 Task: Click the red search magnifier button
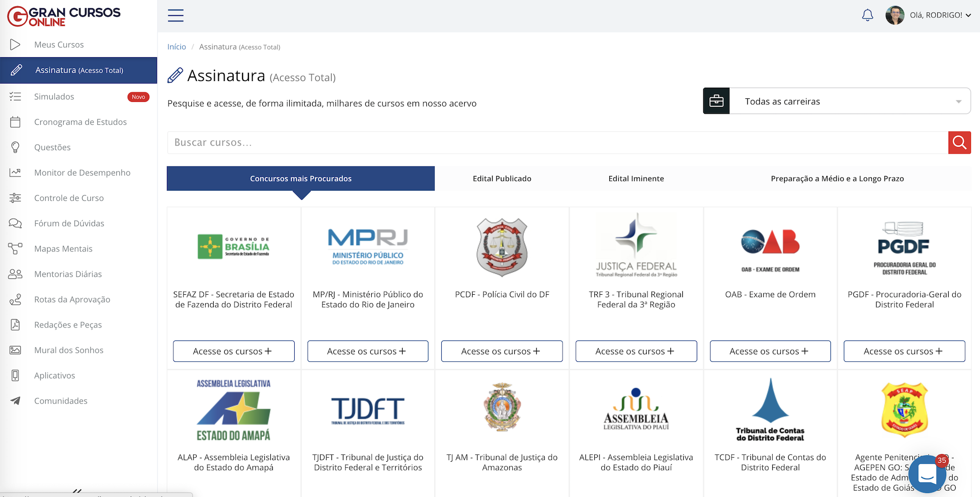pyautogui.click(x=959, y=143)
